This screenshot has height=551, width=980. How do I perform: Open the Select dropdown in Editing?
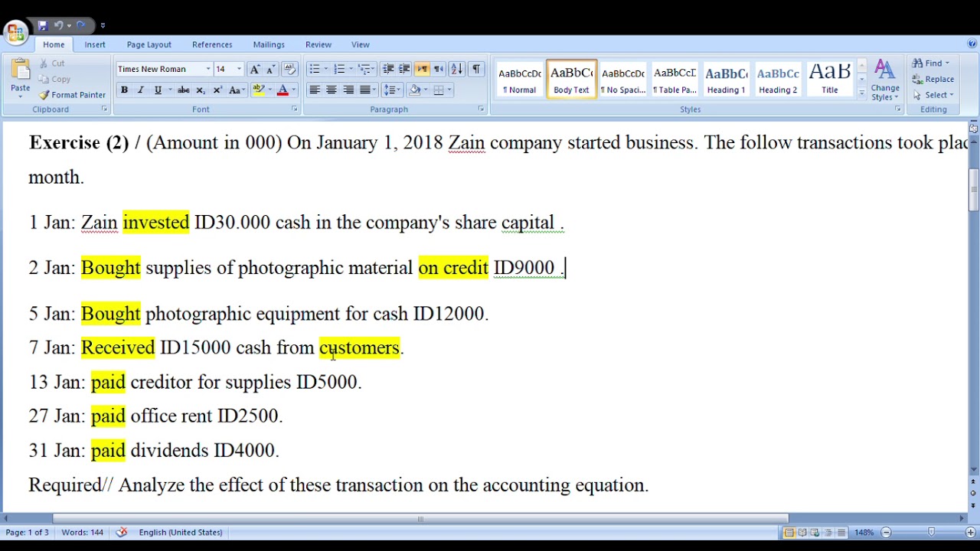coord(933,95)
